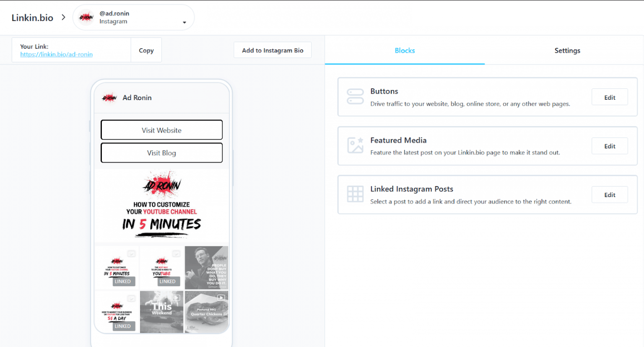Click the Ad Ronin logo in phone preview header
644x347 pixels.
tap(109, 98)
